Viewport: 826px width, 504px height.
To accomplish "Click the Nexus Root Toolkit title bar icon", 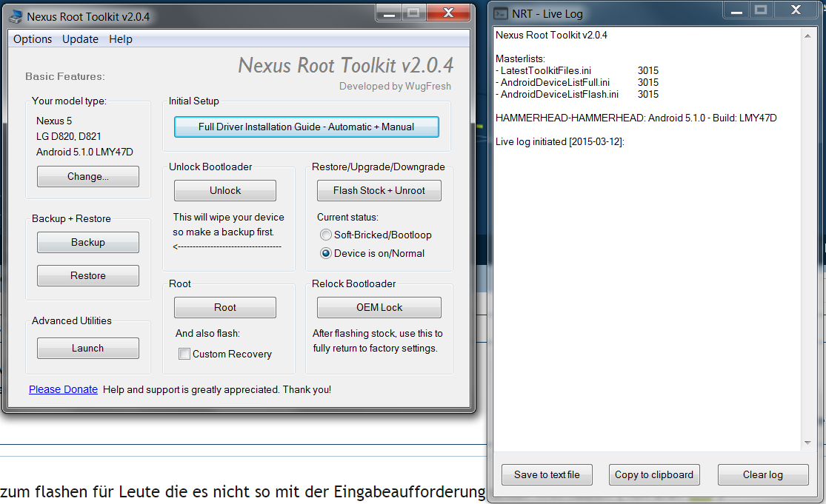I will (x=16, y=16).
